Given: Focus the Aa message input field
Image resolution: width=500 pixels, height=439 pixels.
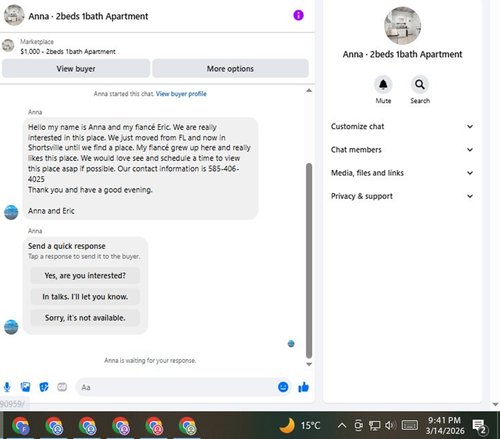Looking at the screenshot, I should click(x=177, y=387).
